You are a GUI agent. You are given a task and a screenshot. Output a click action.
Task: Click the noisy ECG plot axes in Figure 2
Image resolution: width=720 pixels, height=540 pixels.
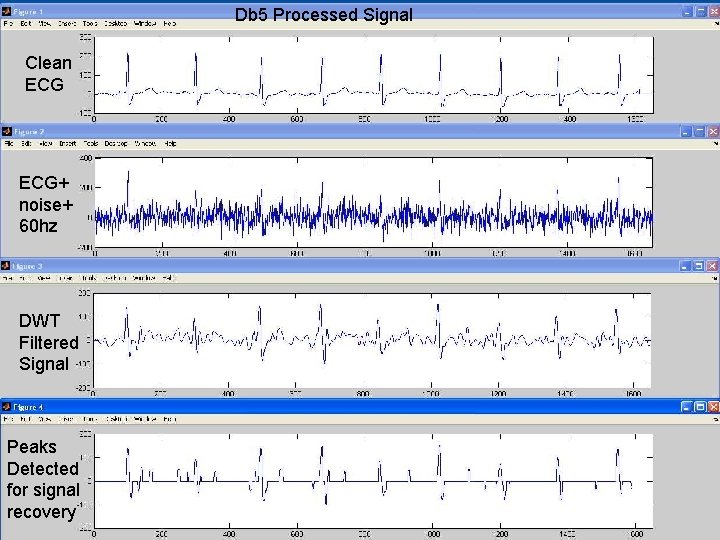click(x=374, y=202)
